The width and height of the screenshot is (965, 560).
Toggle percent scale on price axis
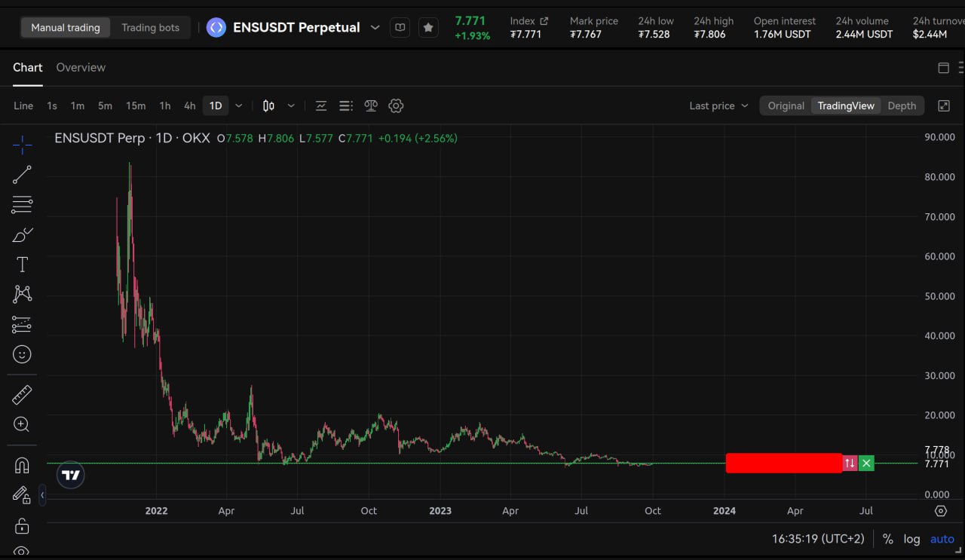click(888, 539)
